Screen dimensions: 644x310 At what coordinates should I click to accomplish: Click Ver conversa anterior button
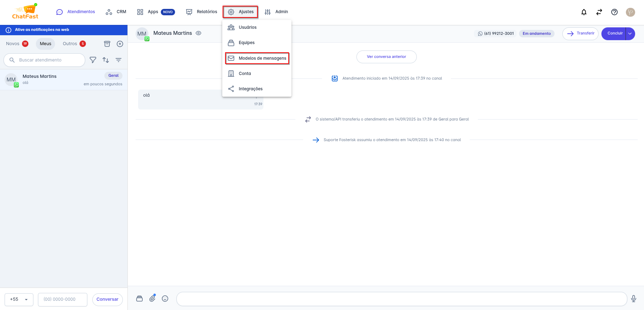[386, 57]
